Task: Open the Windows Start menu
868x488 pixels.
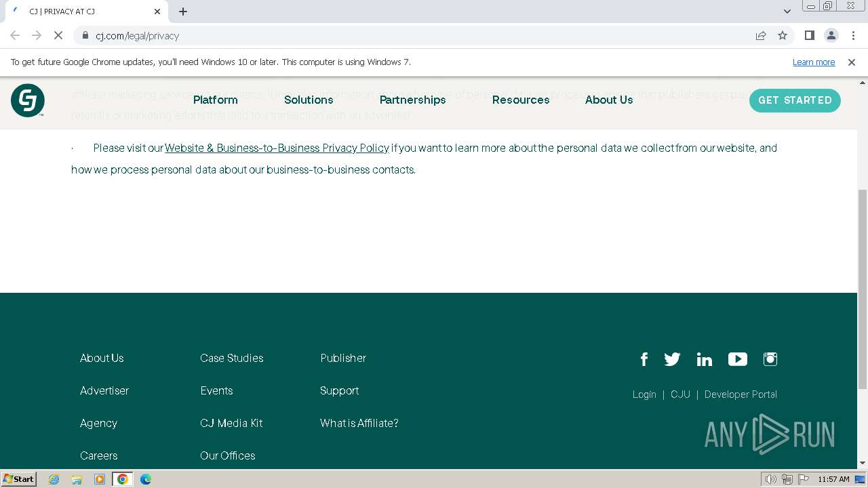Action: click(19, 479)
